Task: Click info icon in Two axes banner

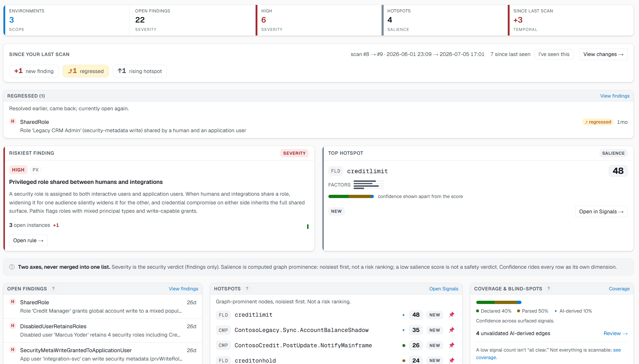Action: tap(12, 267)
